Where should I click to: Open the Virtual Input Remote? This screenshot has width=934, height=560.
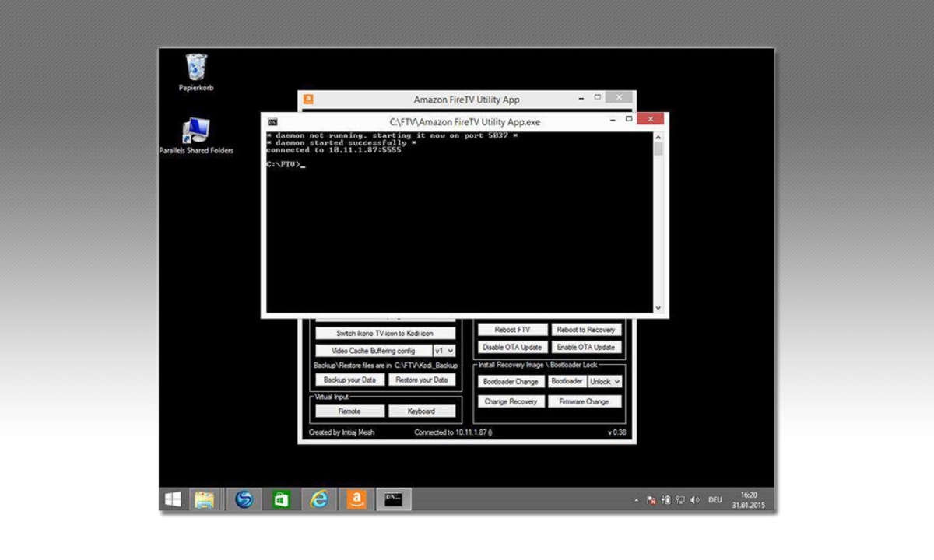349,411
